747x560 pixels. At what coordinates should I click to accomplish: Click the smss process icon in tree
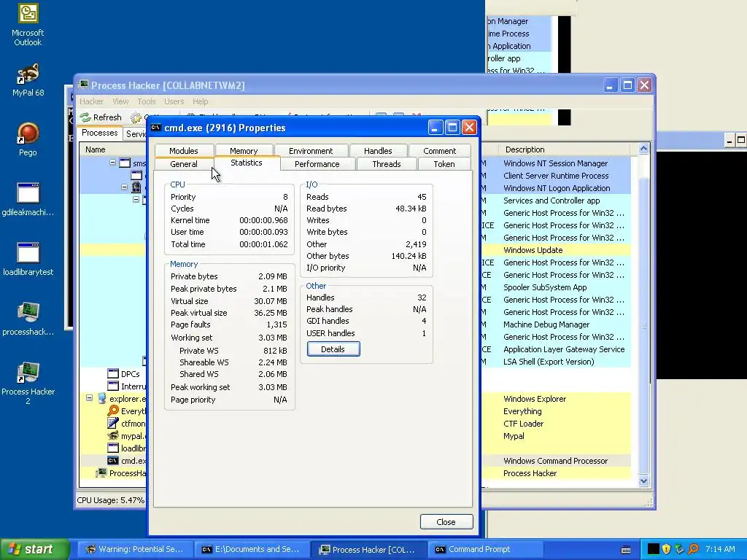(x=125, y=163)
